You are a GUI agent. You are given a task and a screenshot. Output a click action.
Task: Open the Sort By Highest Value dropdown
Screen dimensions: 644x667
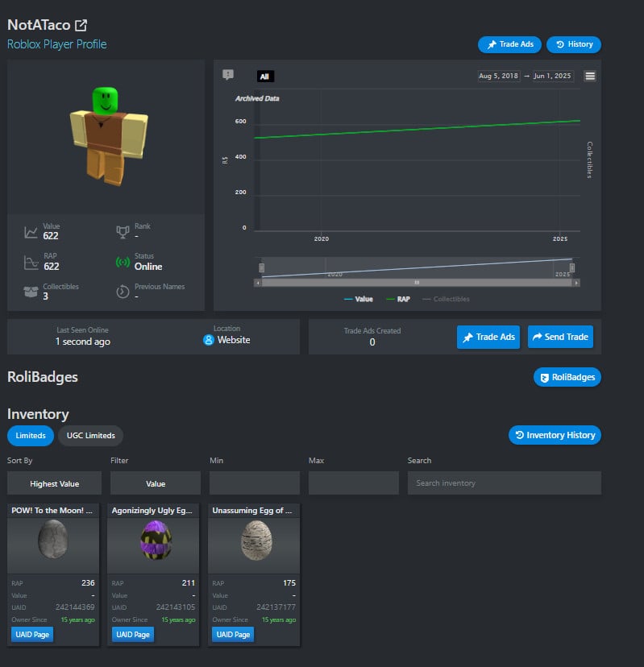[x=55, y=483]
